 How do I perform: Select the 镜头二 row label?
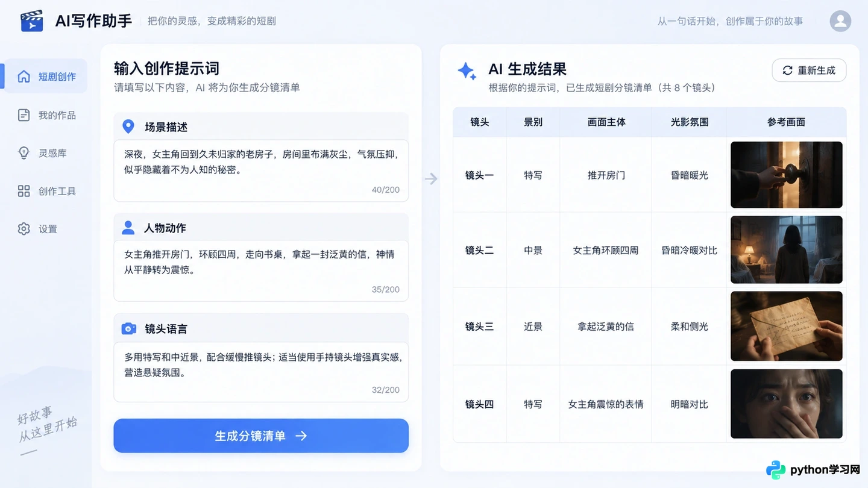(479, 250)
